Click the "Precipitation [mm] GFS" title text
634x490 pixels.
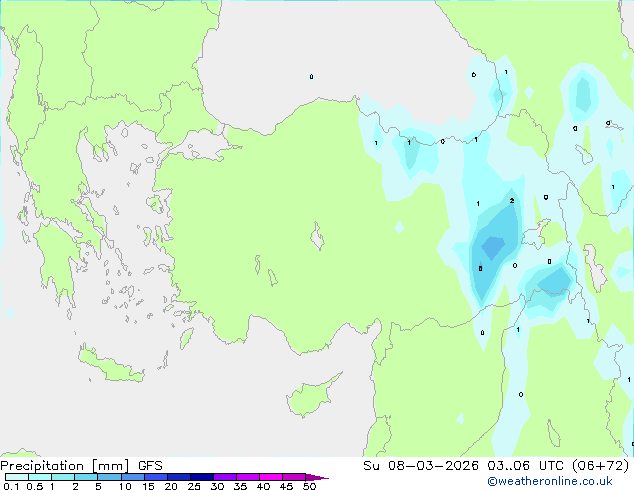tap(81, 466)
